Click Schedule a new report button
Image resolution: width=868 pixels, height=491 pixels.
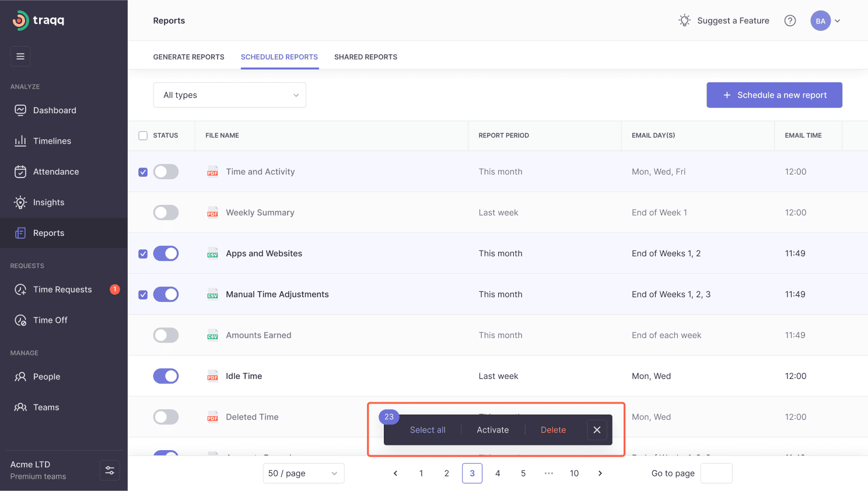(774, 95)
